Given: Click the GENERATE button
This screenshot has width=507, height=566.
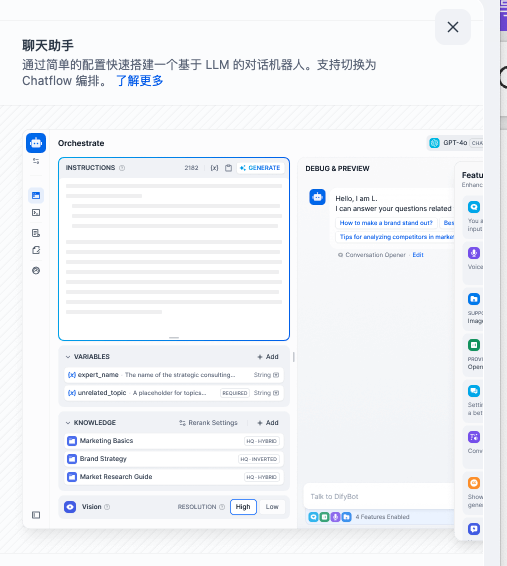Looking at the screenshot, I should (x=261, y=168).
